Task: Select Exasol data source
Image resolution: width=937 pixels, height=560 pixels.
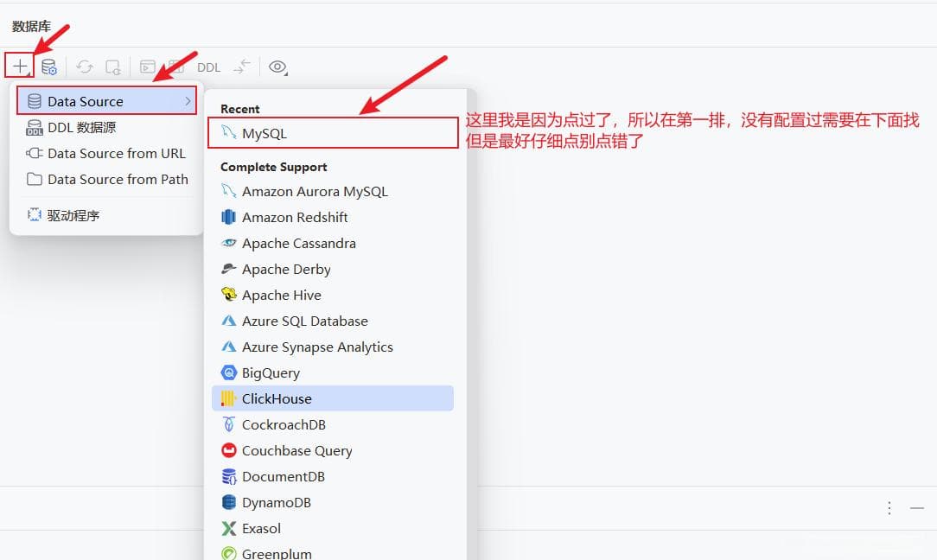Action: tap(333, 528)
